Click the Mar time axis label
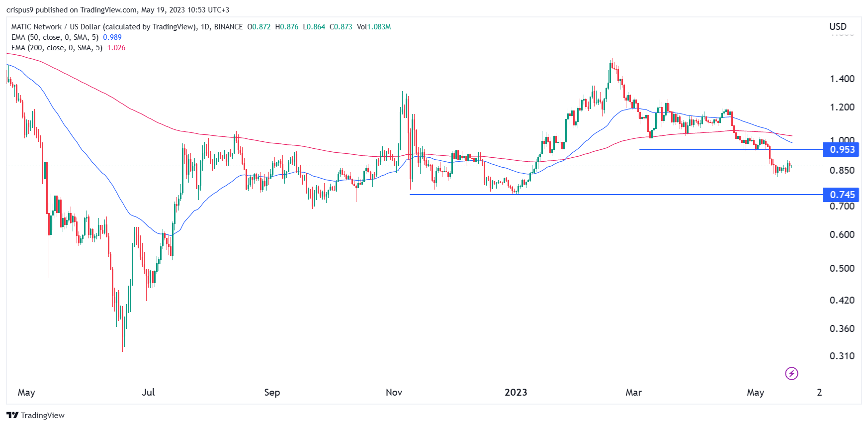Screen dimensions: 868x426 633,392
